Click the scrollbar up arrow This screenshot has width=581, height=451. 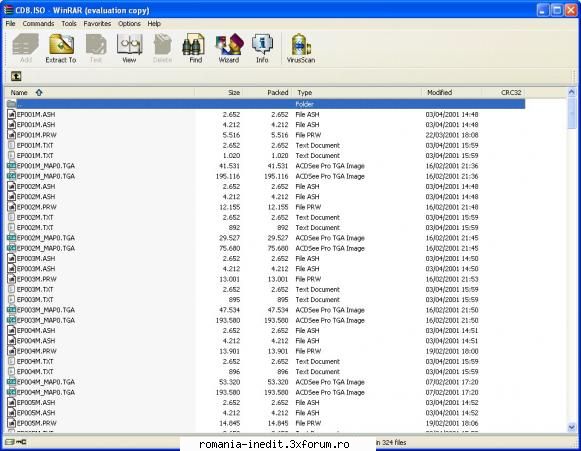[x=571, y=92]
